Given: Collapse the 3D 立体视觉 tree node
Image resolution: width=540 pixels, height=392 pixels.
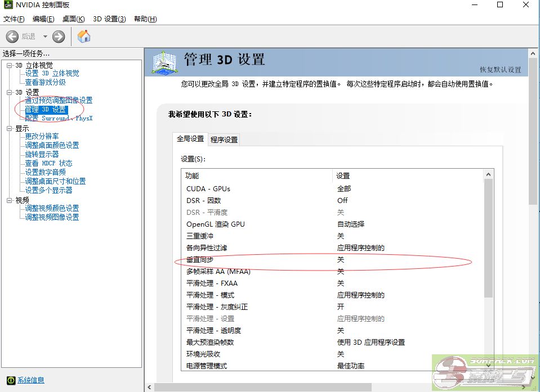Looking at the screenshot, I should [9, 65].
